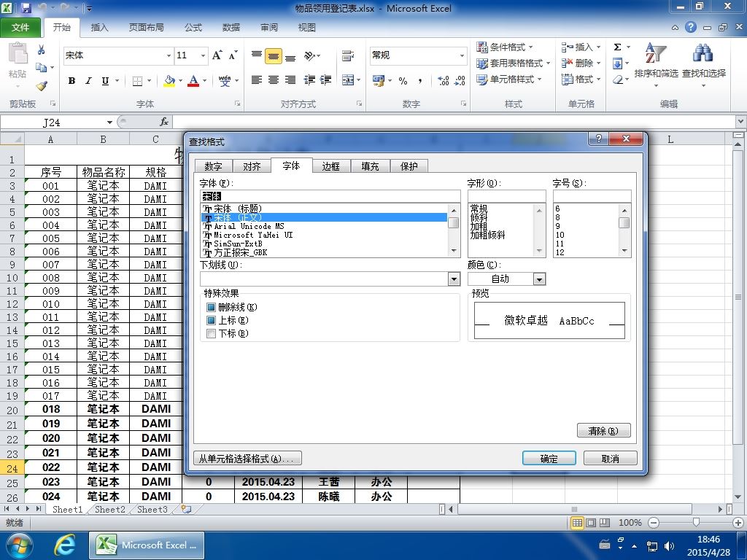This screenshot has height=560, width=747.
Task: Switch to the 填充 tab in dialog
Action: point(370,166)
